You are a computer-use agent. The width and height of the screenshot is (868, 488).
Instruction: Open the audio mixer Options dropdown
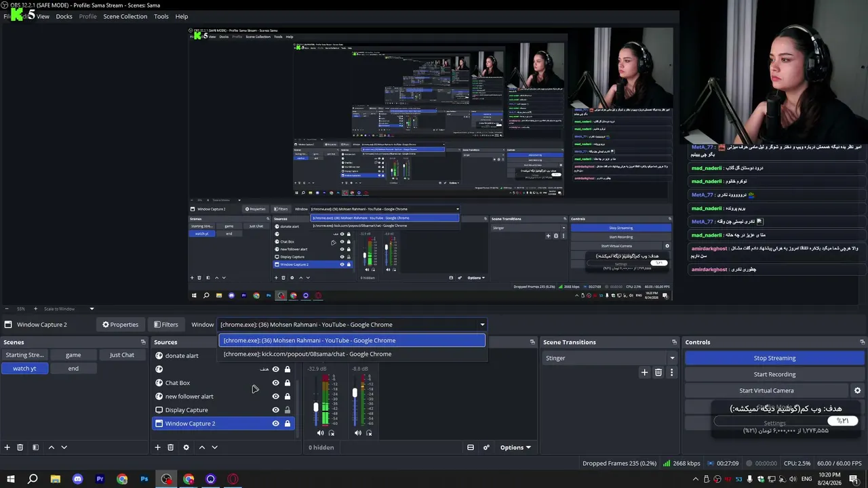[x=515, y=447]
